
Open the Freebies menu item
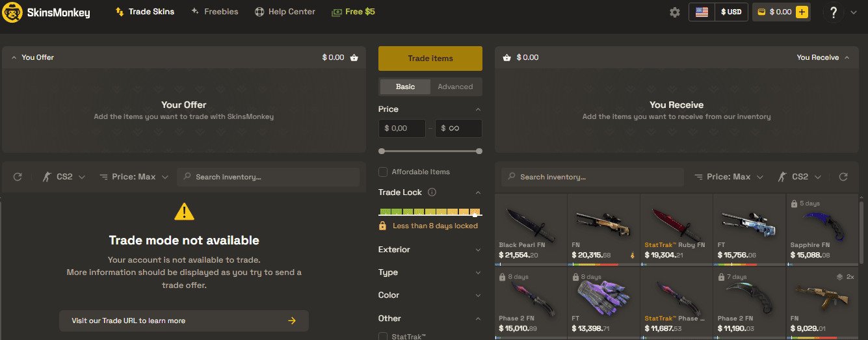pyautogui.click(x=215, y=12)
